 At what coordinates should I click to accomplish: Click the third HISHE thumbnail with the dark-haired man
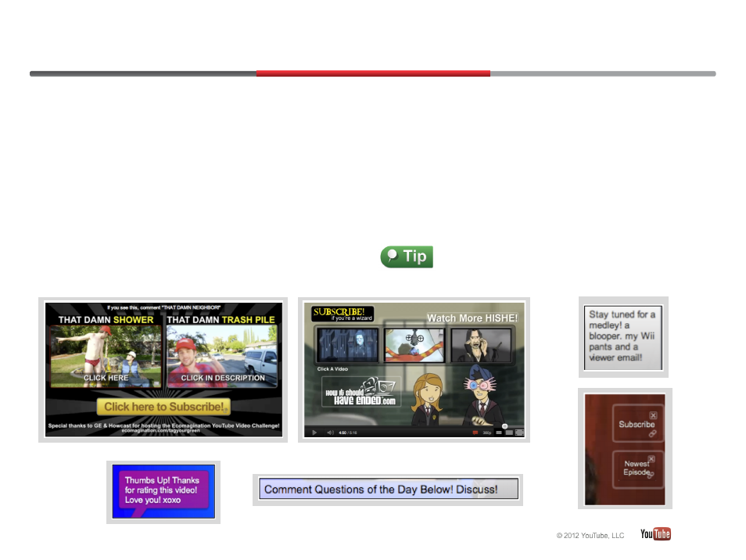(481, 346)
